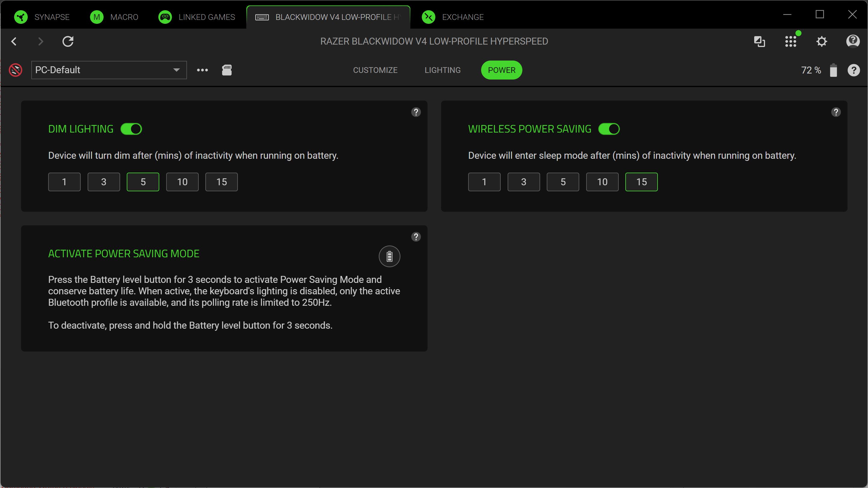
Task: Open the Customize section
Action: [x=375, y=70]
